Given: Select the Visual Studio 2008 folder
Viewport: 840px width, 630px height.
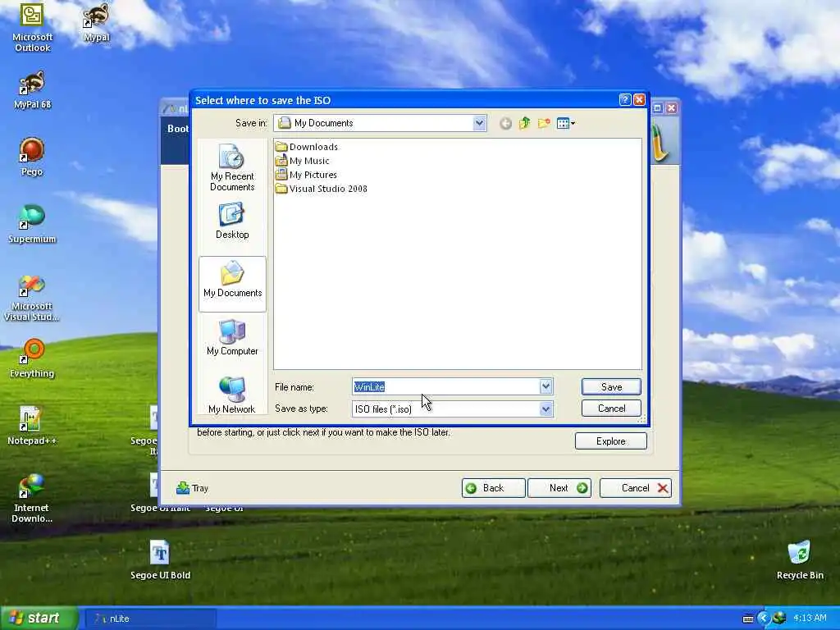Looking at the screenshot, I should (x=322, y=189).
